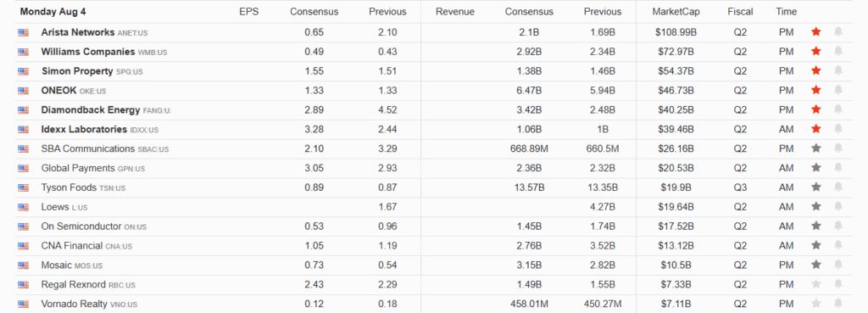This screenshot has width=868, height=313.
Task: Open the Diamondback Energy link
Action: 91,110
